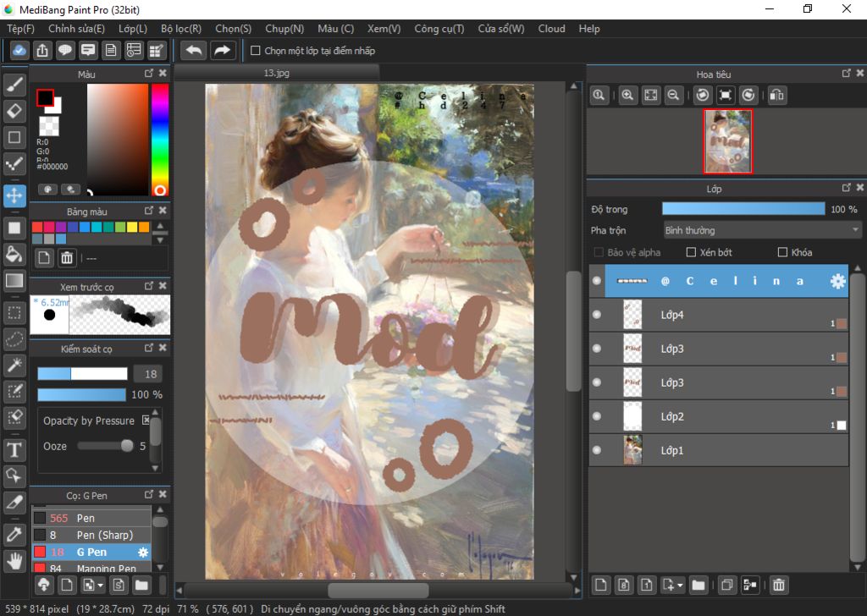Open the Help menu

[x=589, y=29]
